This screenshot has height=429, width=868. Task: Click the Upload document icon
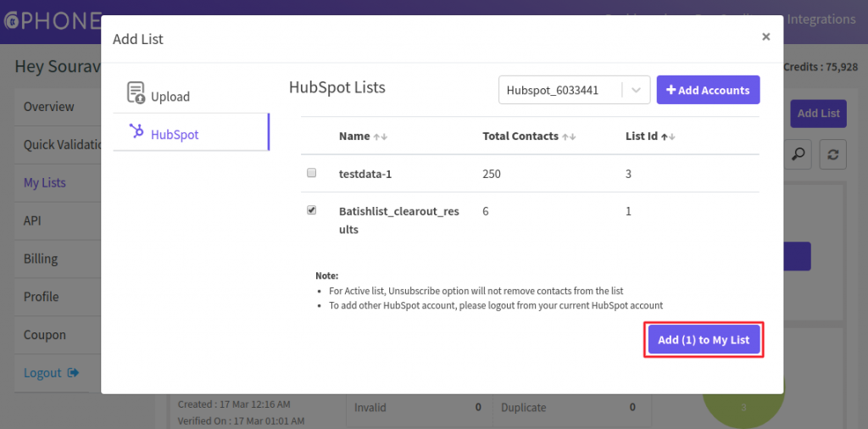coord(136,92)
